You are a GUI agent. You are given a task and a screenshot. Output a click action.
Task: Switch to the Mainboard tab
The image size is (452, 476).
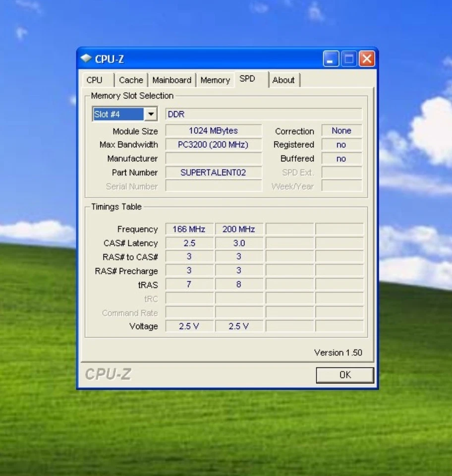click(171, 80)
